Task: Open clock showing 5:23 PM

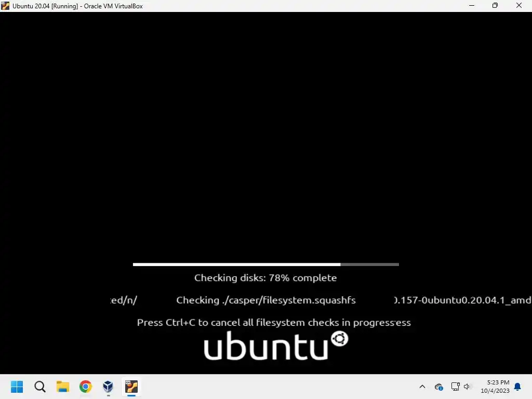Action: point(495,387)
